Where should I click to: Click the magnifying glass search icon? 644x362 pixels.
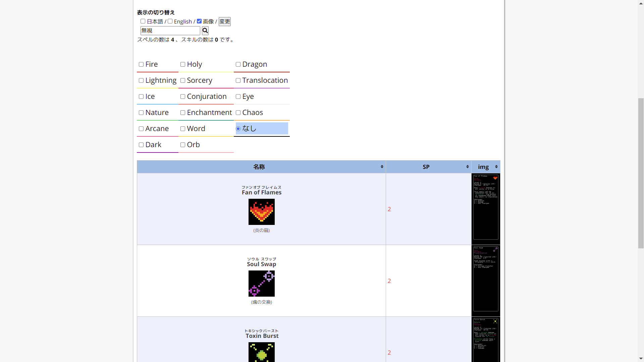click(205, 31)
